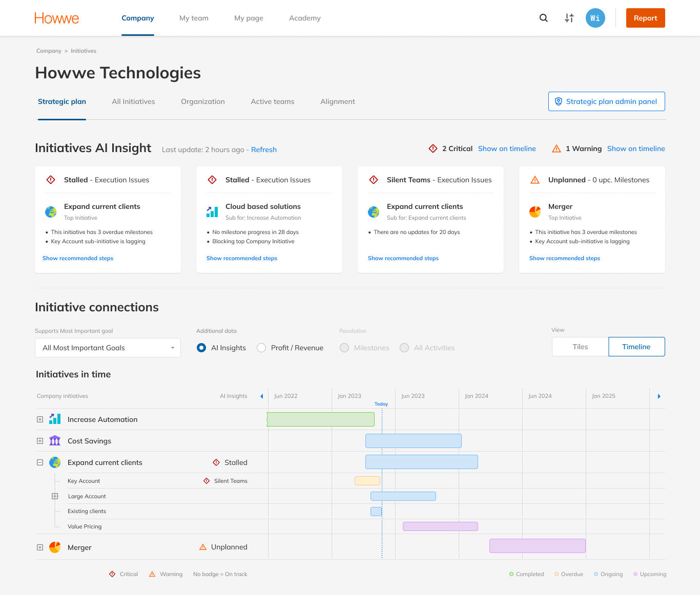Expand the Large Account sub-row

[55, 496]
